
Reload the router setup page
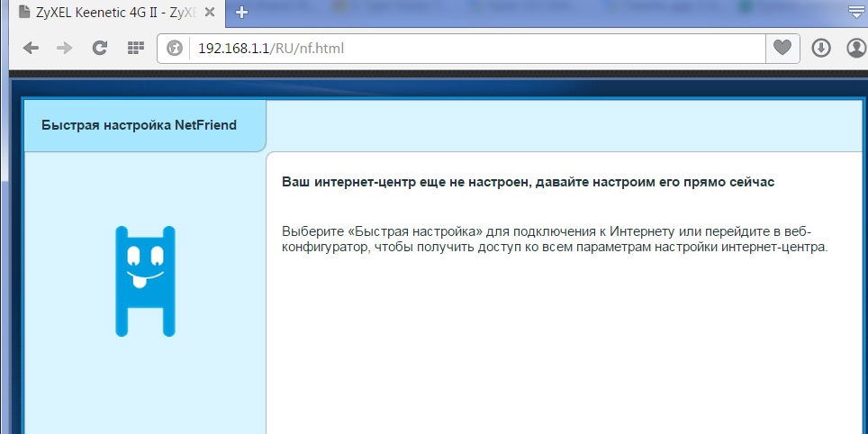[100, 48]
